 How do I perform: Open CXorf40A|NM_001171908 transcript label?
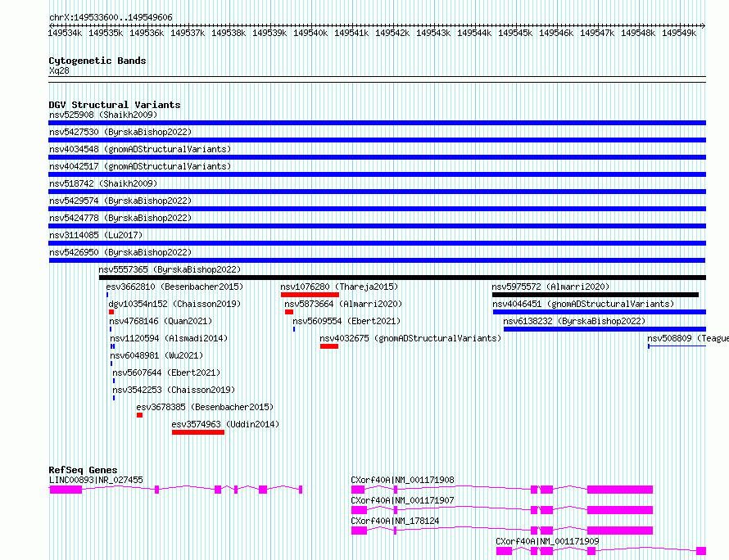[x=403, y=480]
